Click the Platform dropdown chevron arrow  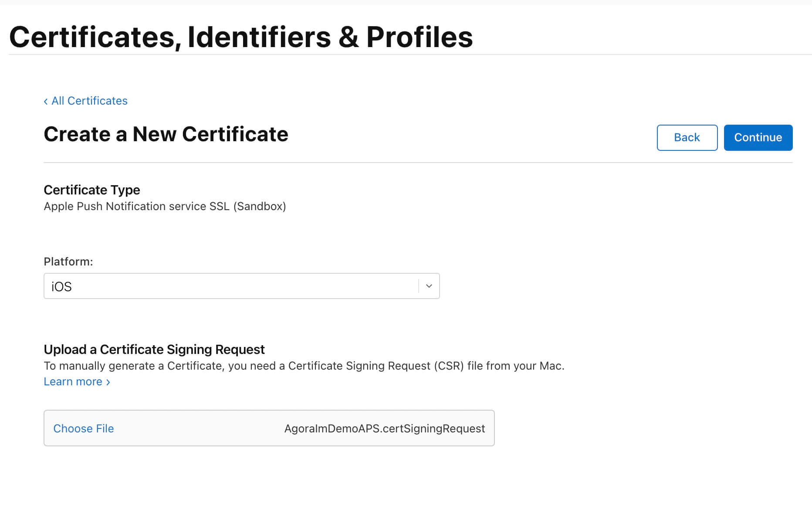coord(429,286)
